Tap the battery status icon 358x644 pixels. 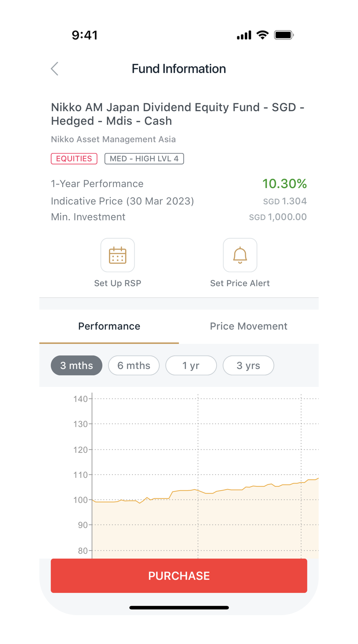tap(284, 35)
